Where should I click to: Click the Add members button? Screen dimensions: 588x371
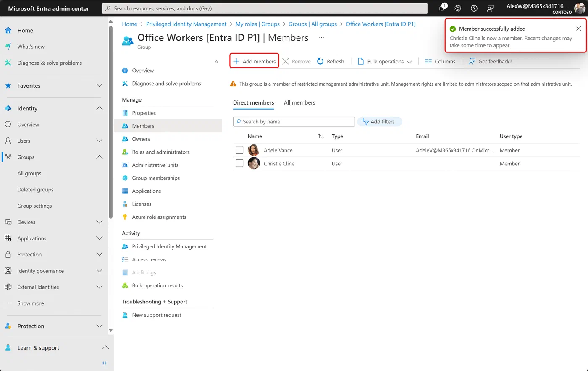click(255, 61)
